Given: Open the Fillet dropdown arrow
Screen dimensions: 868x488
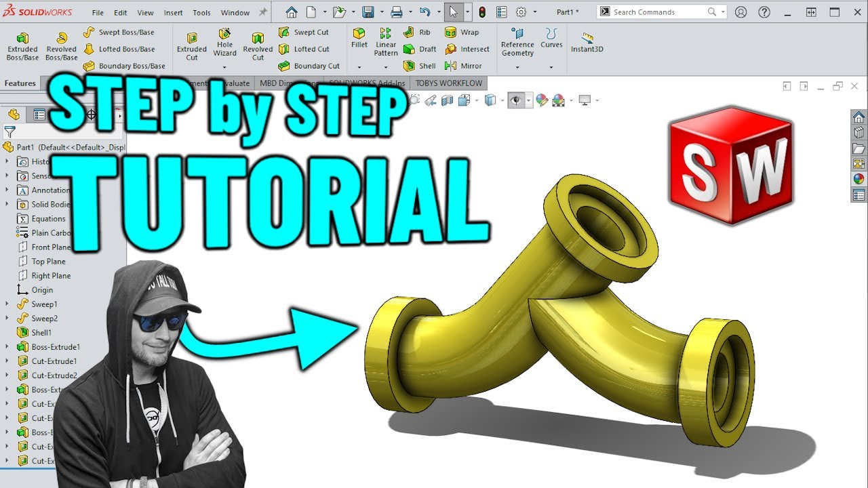Looking at the screenshot, I should click(359, 67).
